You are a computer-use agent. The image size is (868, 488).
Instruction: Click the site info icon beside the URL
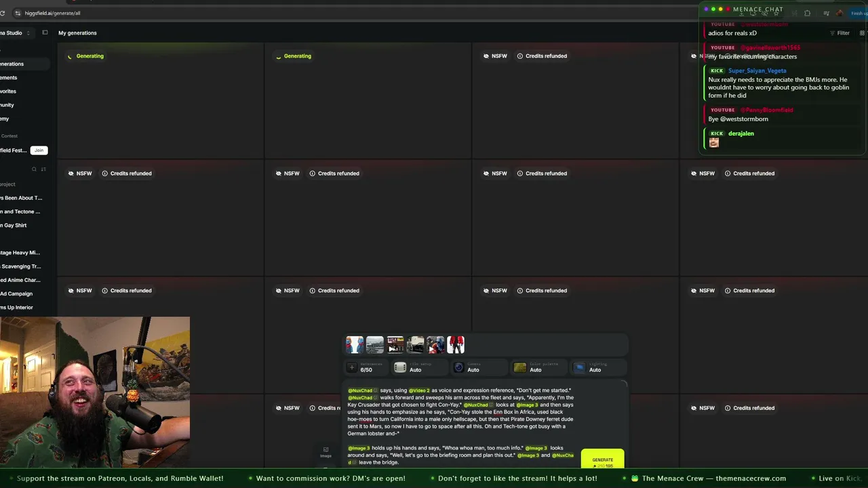tap(18, 13)
